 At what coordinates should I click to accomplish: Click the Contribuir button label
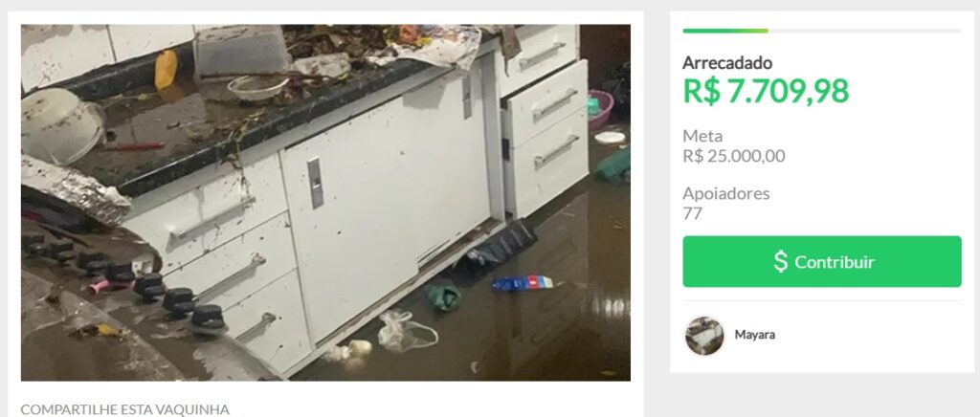point(835,261)
